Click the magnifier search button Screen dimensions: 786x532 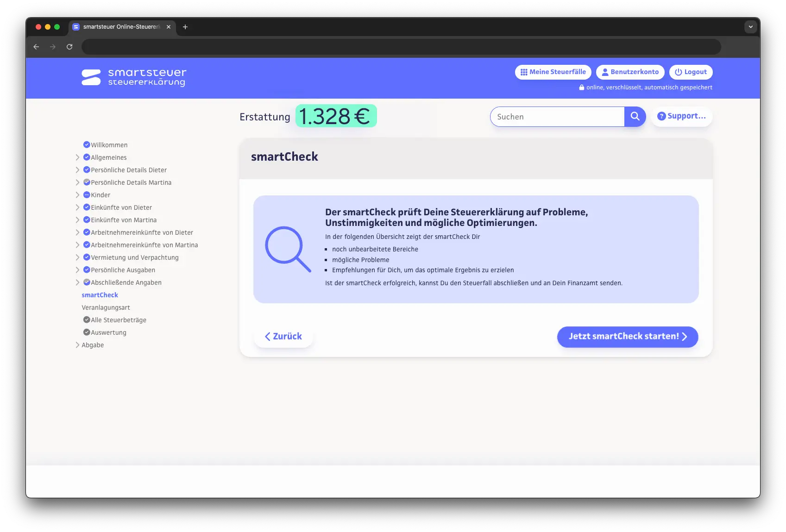click(635, 117)
